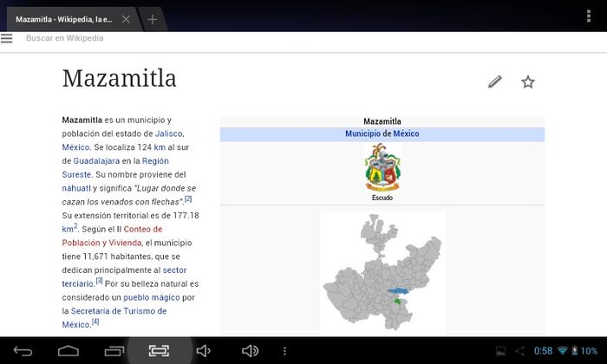607x364 pixels.
Task: Follow the pueblo mágico link
Action: [x=152, y=297]
